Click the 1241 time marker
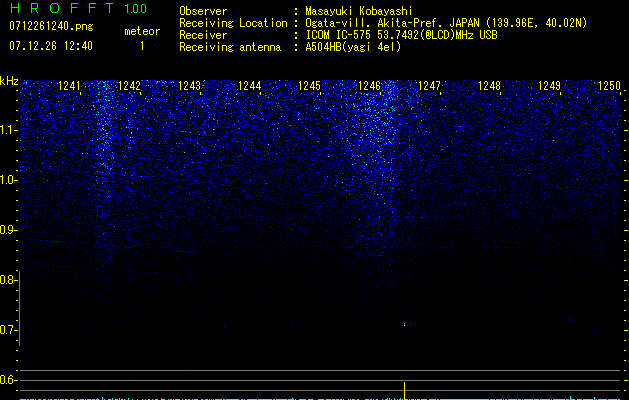Screen dimensions: 629x400 tap(69, 86)
